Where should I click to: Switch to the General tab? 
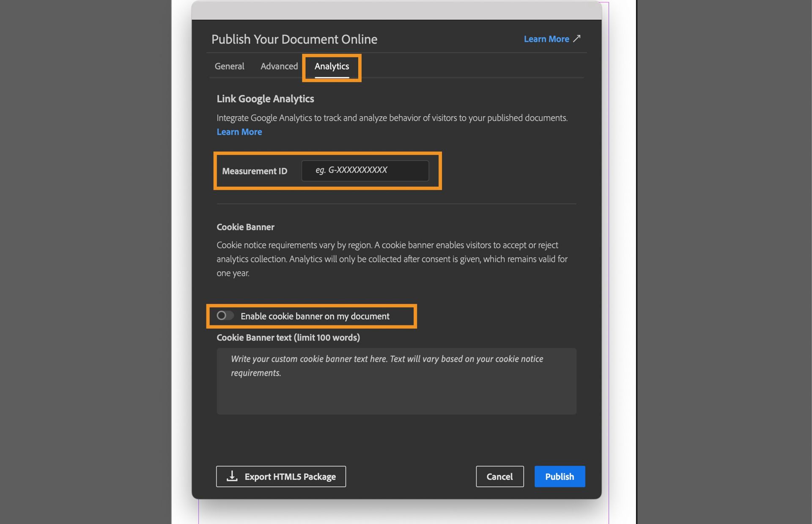[229, 66]
